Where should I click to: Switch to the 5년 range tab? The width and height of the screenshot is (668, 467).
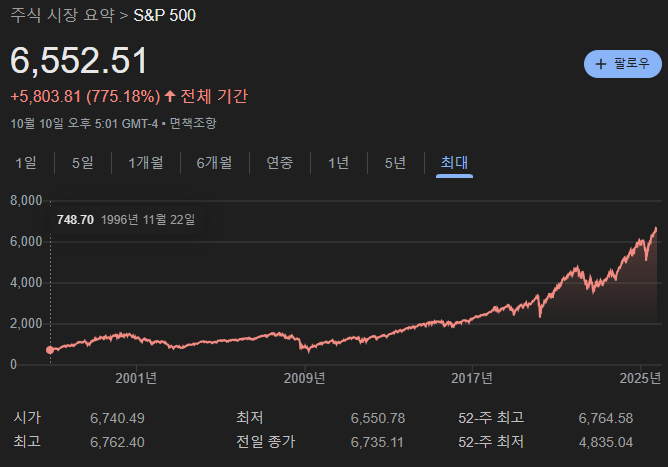click(396, 163)
